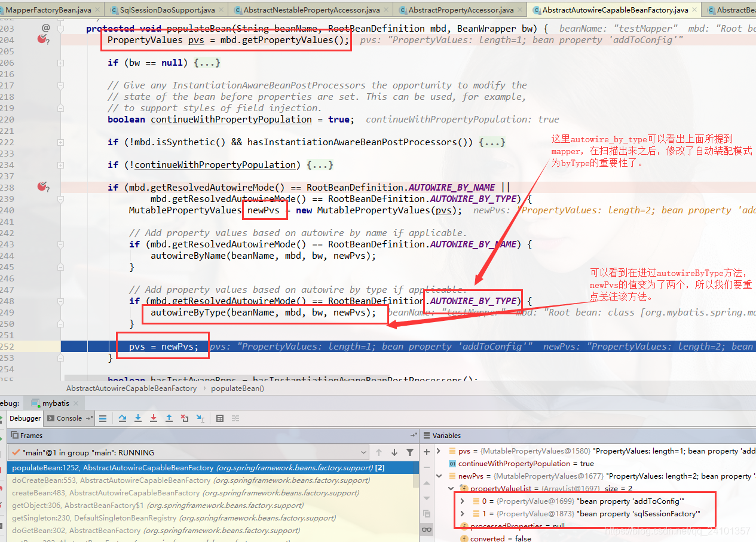This screenshot has height=542, width=756.
Task: Click the red Force Step Into icon
Action: tap(154, 418)
